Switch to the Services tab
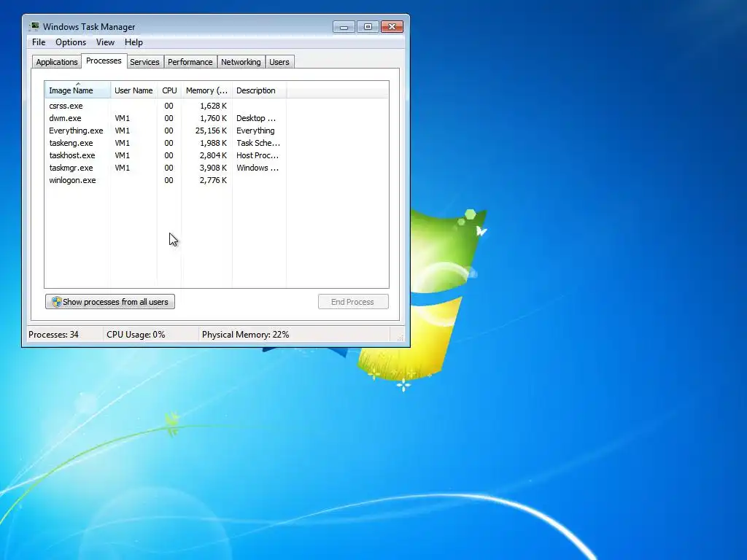Viewport: 747px width, 560px height. (145, 62)
